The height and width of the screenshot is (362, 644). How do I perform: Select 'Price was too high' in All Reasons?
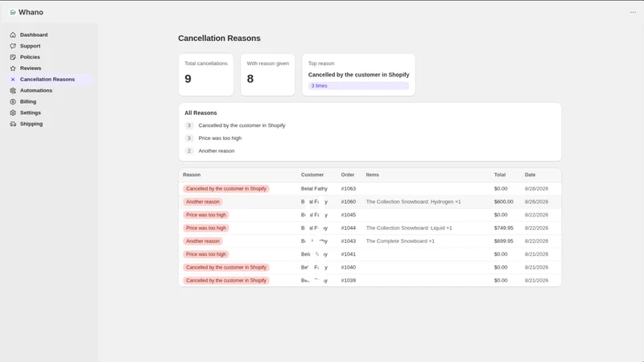coord(220,138)
